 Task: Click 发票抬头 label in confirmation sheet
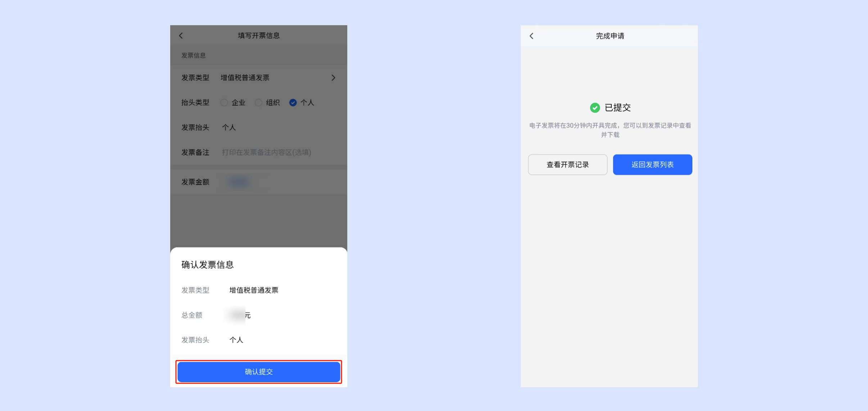tap(195, 340)
